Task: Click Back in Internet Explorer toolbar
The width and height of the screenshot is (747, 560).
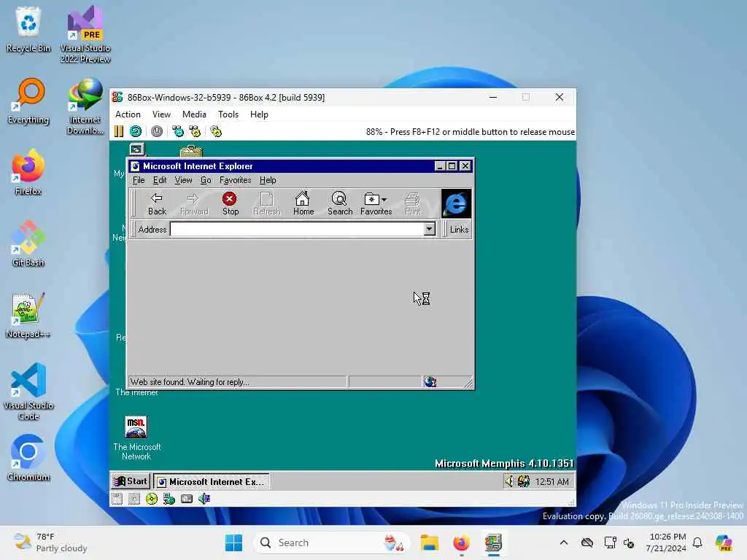Action: (x=157, y=204)
